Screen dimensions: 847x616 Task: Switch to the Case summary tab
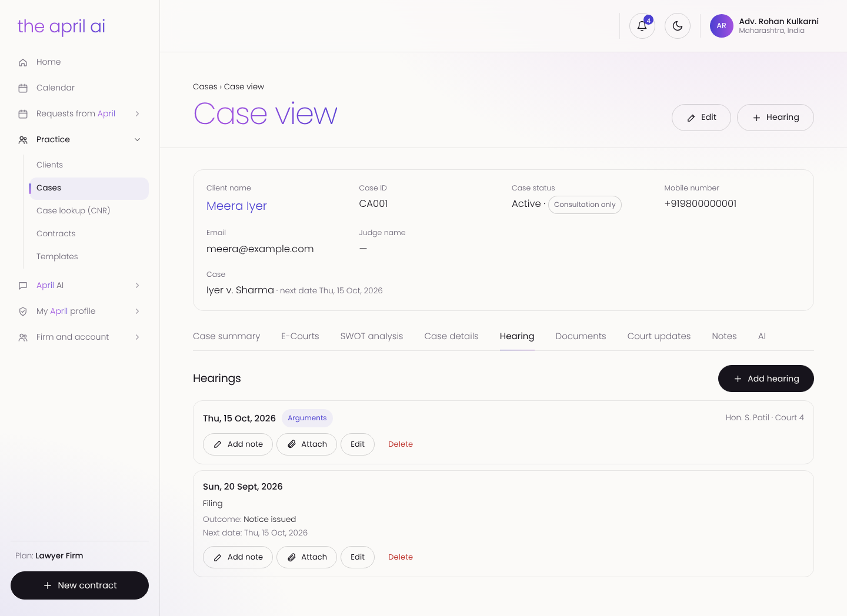click(226, 336)
